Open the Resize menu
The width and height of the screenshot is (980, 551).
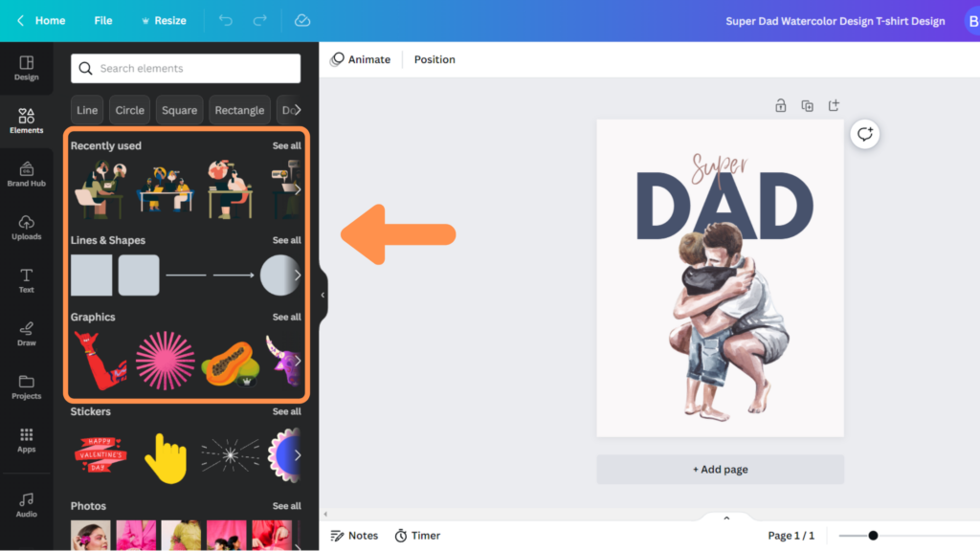[164, 21]
